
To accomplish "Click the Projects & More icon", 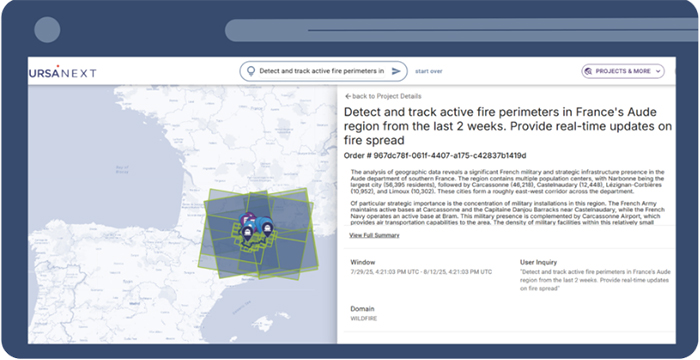I will (588, 71).
